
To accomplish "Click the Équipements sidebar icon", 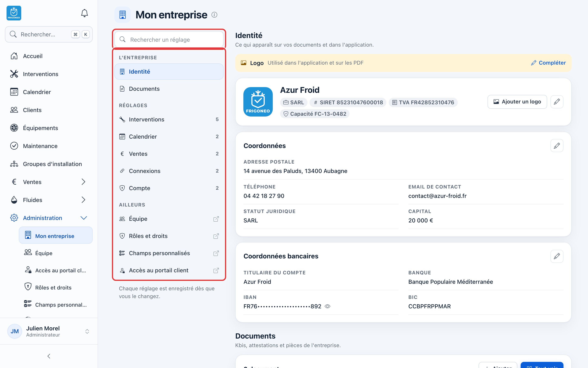I will click(x=14, y=128).
